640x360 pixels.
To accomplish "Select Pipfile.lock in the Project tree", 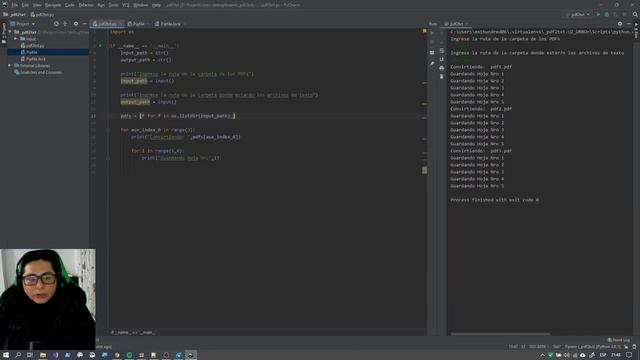I will (x=35, y=59).
